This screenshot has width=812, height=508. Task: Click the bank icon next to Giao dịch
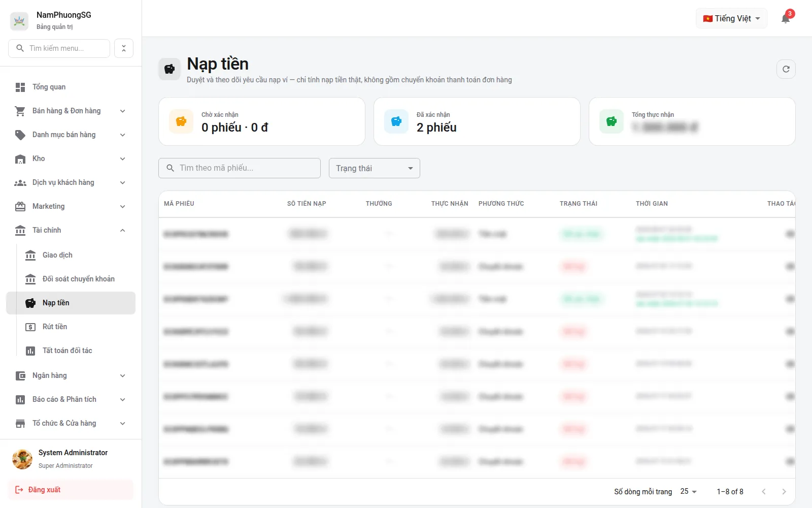point(30,255)
